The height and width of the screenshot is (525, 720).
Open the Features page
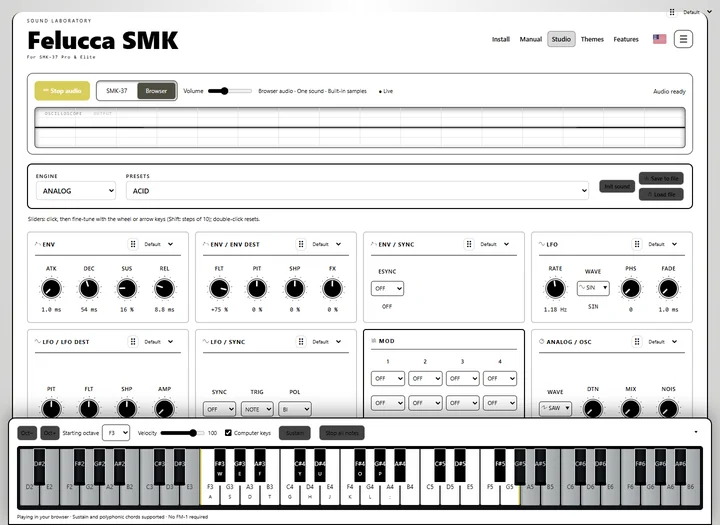(626, 39)
